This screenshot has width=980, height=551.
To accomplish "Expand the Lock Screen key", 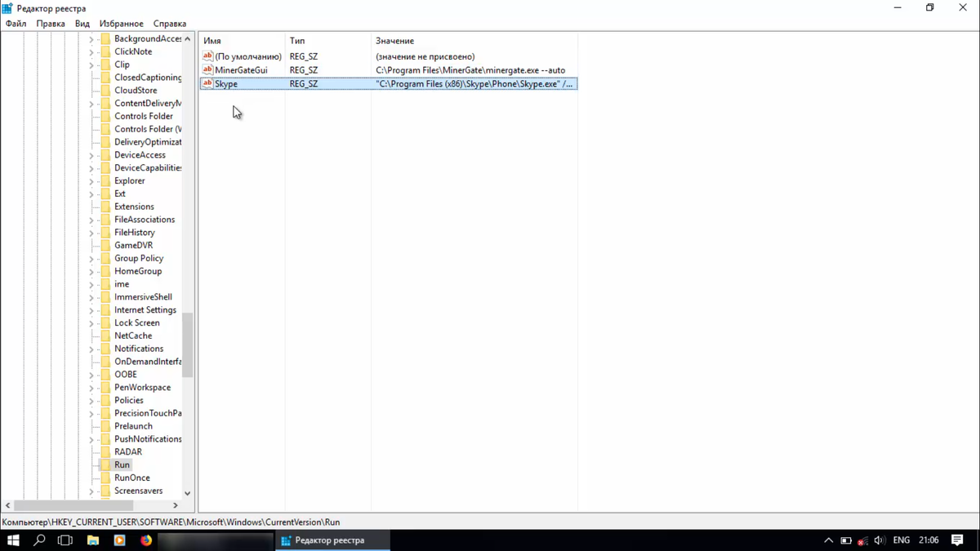I will [91, 322].
